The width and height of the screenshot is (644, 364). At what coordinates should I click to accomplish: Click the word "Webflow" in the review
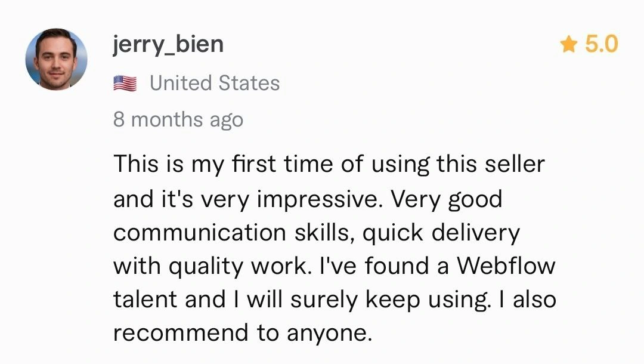click(x=505, y=266)
